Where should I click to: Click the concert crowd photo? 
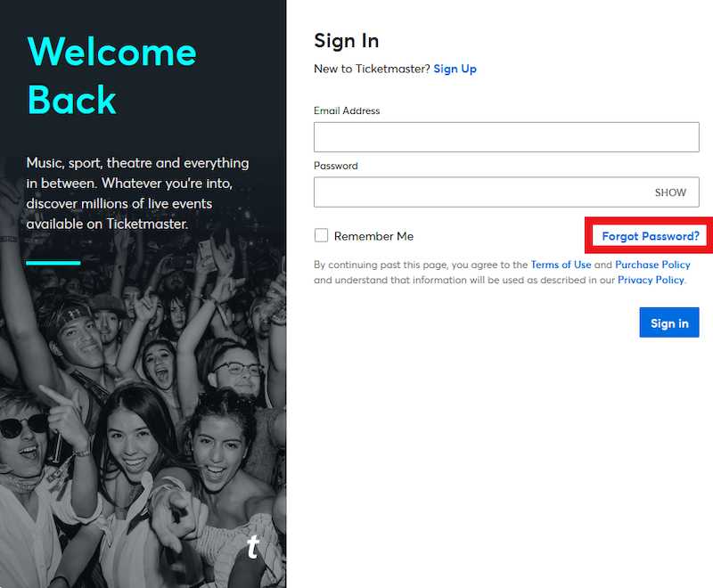[x=143, y=419]
